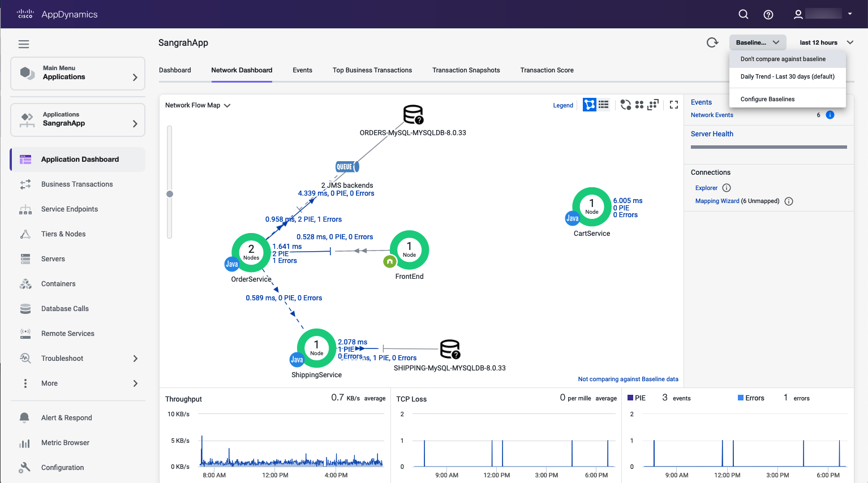
Task: Switch to the Events tab
Action: click(302, 70)
